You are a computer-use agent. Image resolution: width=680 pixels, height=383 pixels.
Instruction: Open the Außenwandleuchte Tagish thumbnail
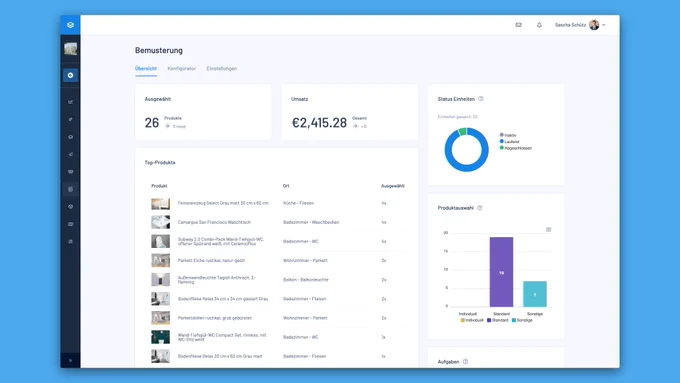160,279
